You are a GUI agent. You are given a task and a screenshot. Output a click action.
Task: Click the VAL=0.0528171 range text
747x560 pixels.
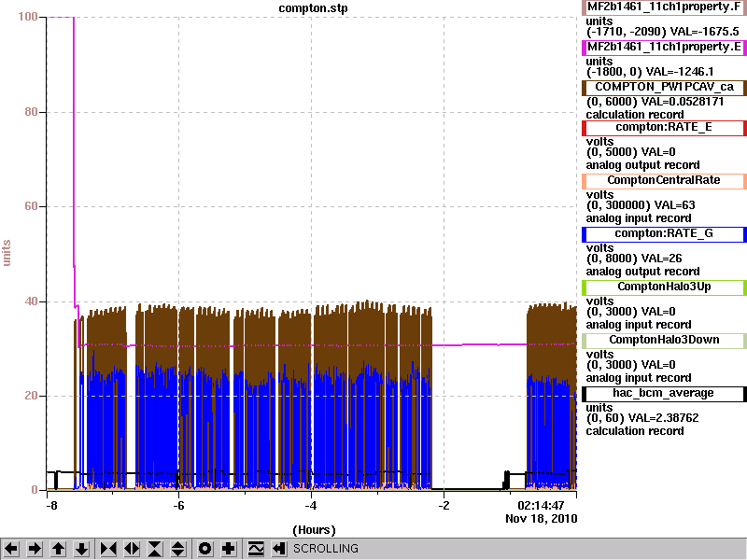click(655, 102)
